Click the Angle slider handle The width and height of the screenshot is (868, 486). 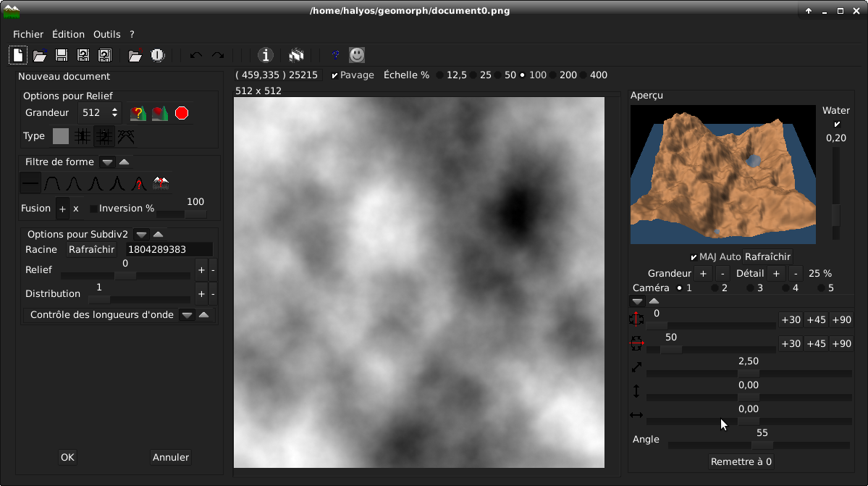762,445
